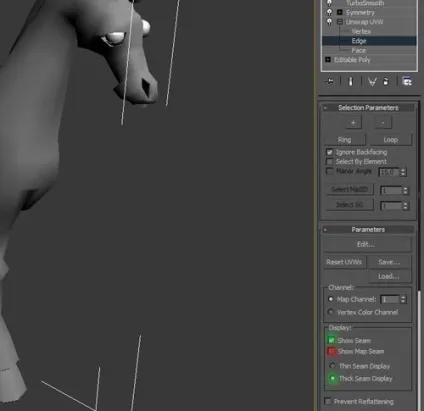
Task: Collapse the Unwrap UVW modifier tree
Action: (x=340, y=22)
